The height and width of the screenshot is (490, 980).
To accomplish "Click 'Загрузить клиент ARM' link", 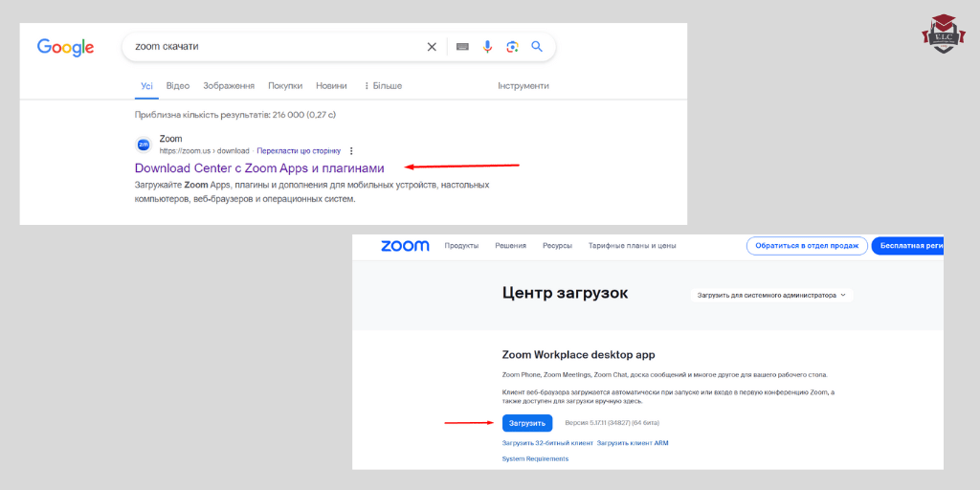I will click(x=633, y=443).
